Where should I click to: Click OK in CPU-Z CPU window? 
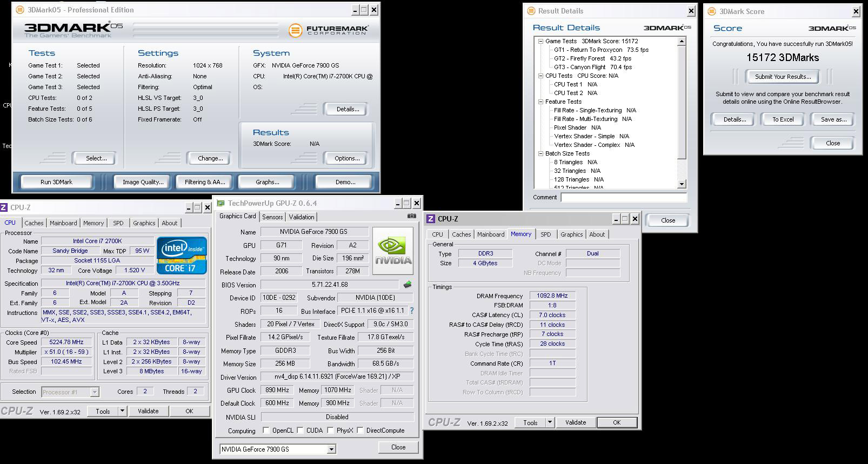[x=189, y=411]
